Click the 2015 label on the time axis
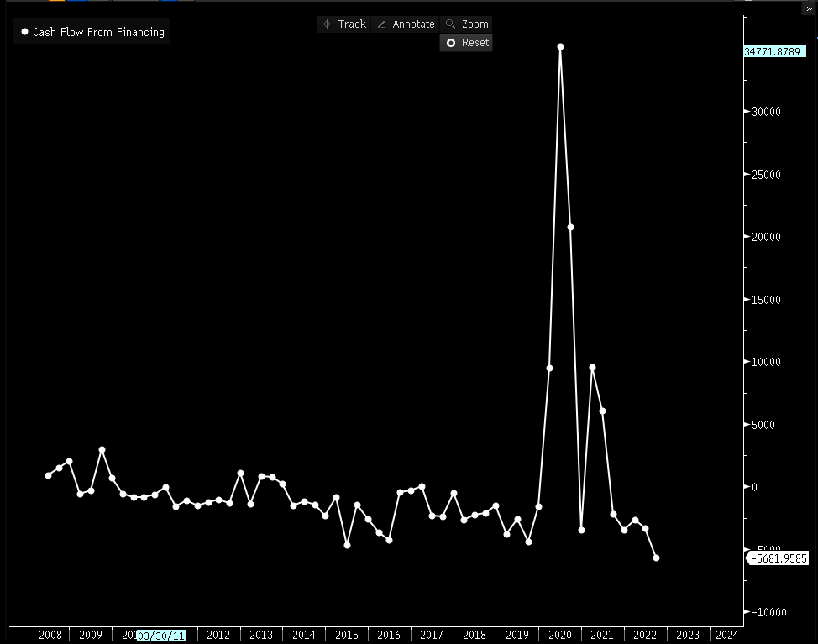 tap(346, 636)
